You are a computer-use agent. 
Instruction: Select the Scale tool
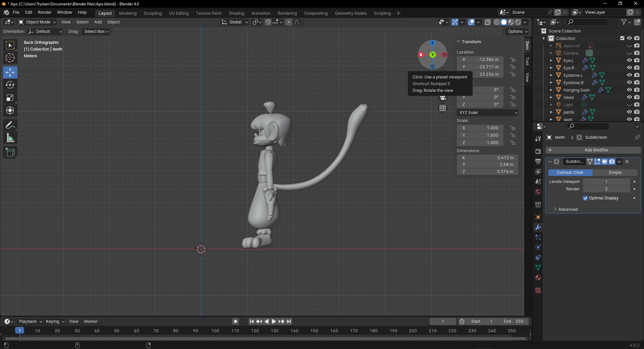point(10,98)
